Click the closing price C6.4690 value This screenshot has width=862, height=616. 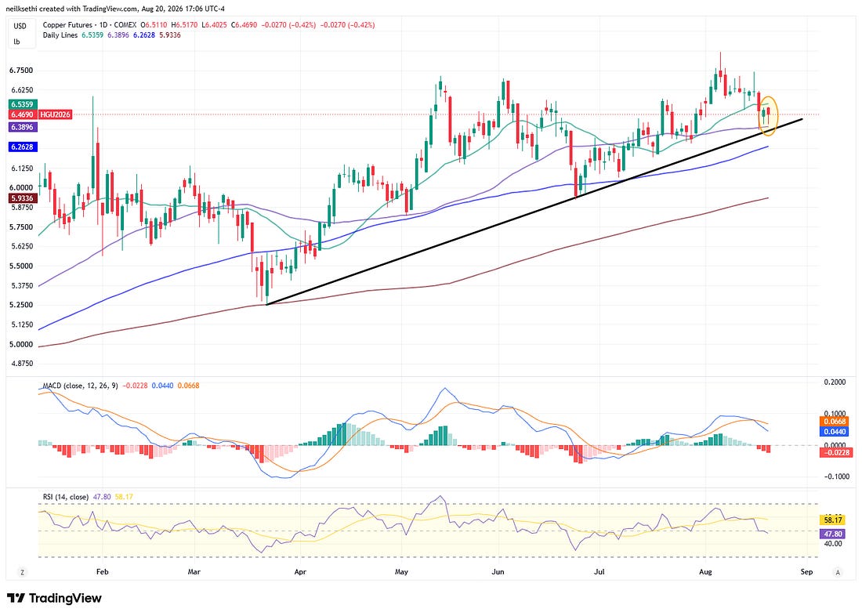point(244,25)
